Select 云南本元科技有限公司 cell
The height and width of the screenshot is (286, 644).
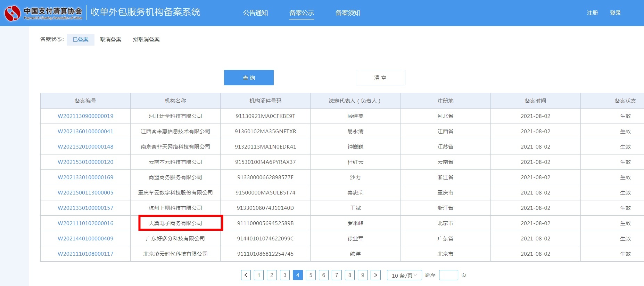coord(175,162)
